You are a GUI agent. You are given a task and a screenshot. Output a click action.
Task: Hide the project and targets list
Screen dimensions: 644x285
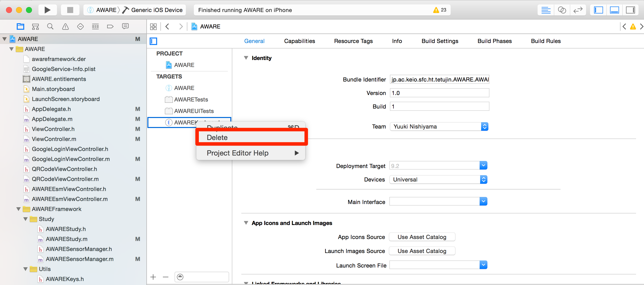[153, 41]
